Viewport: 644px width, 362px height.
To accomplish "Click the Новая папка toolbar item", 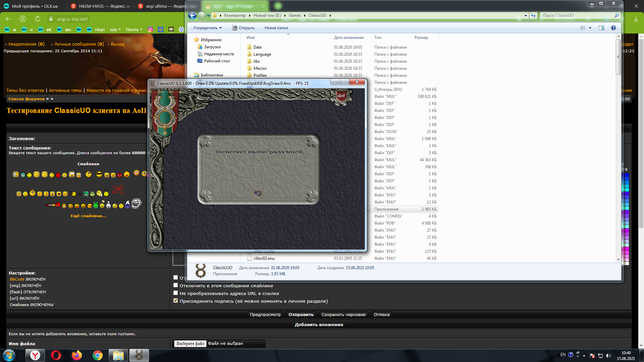I will [276, 28].
